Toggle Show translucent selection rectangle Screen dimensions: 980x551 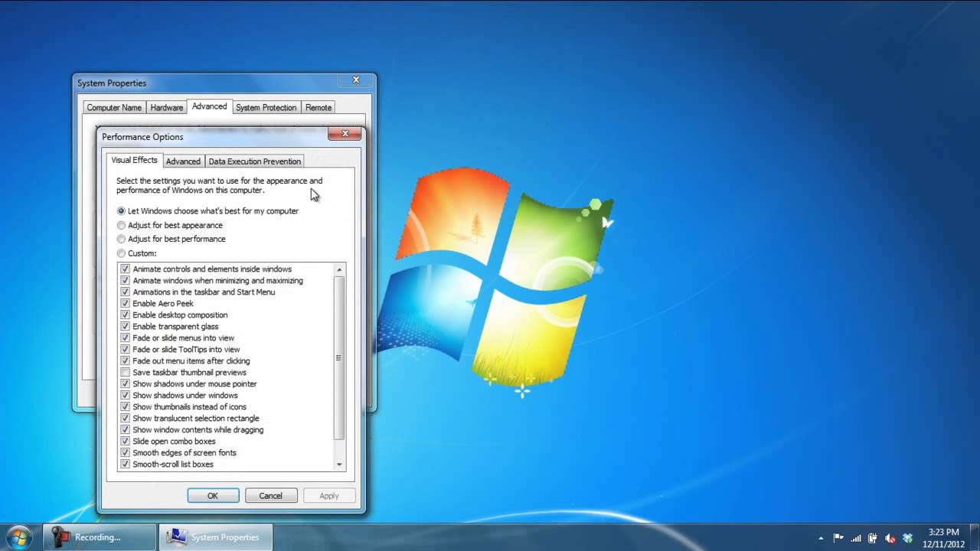pyautogui.click(x=126, y=419)
